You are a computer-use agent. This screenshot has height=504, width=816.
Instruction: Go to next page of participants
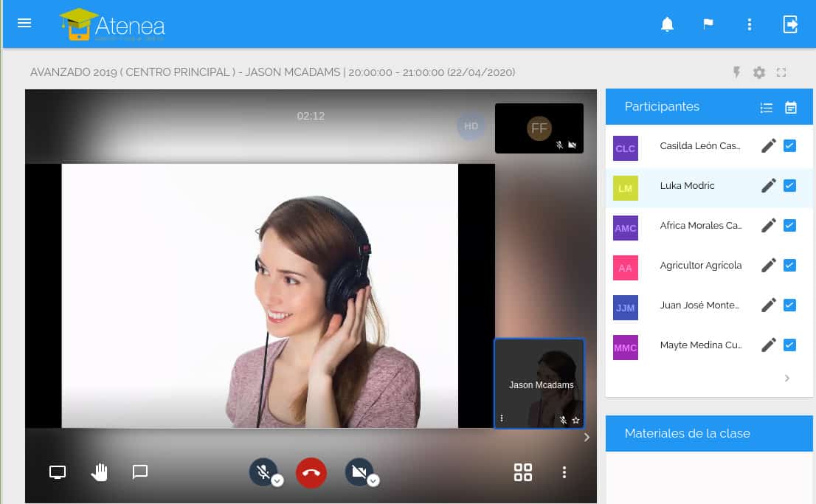787,378
